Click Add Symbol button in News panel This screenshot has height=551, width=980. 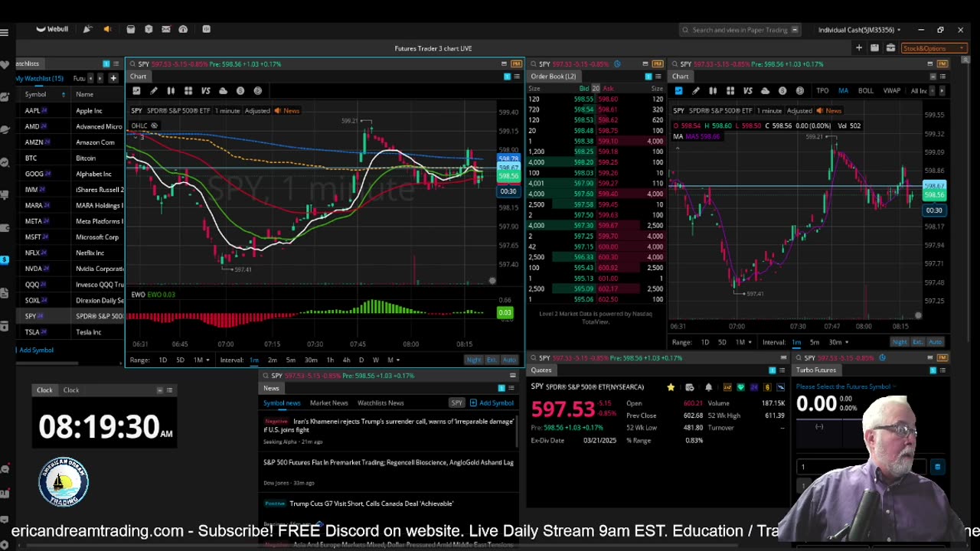click(x=492, y=403)
